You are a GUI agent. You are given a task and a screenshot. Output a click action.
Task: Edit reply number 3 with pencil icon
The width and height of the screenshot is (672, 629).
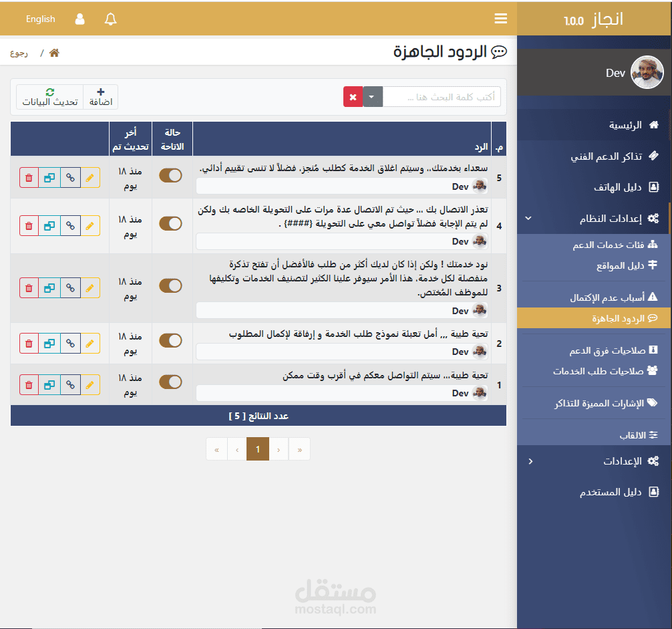(x=90, y=287)
